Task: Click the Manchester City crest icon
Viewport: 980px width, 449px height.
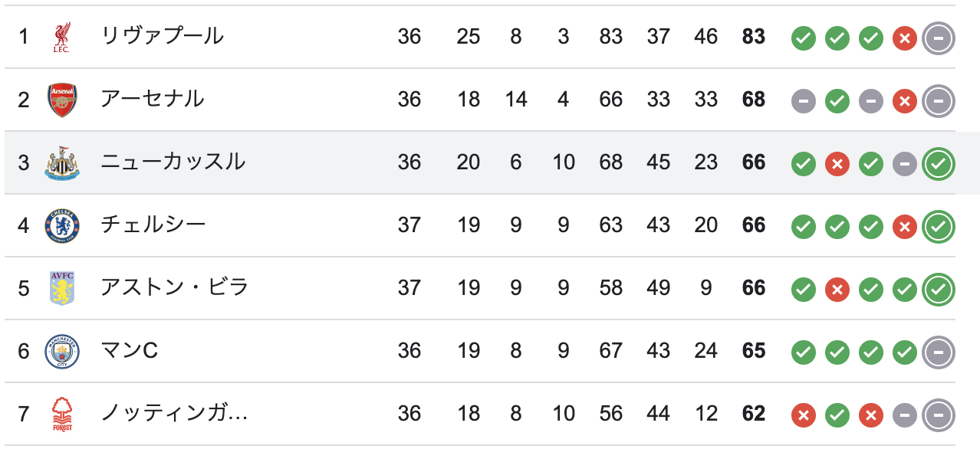Action: tap(62, 351)
